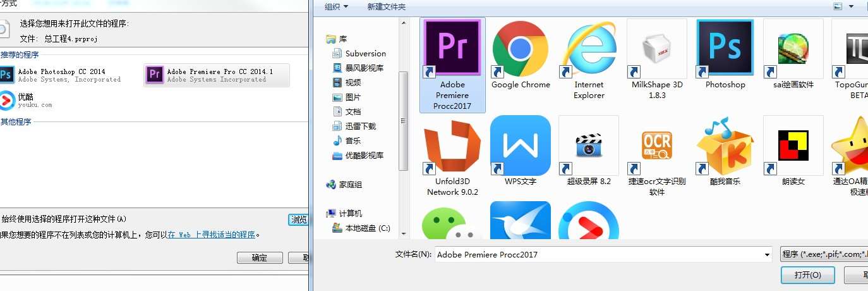Click the 浏览 browse button

point(298,220)
